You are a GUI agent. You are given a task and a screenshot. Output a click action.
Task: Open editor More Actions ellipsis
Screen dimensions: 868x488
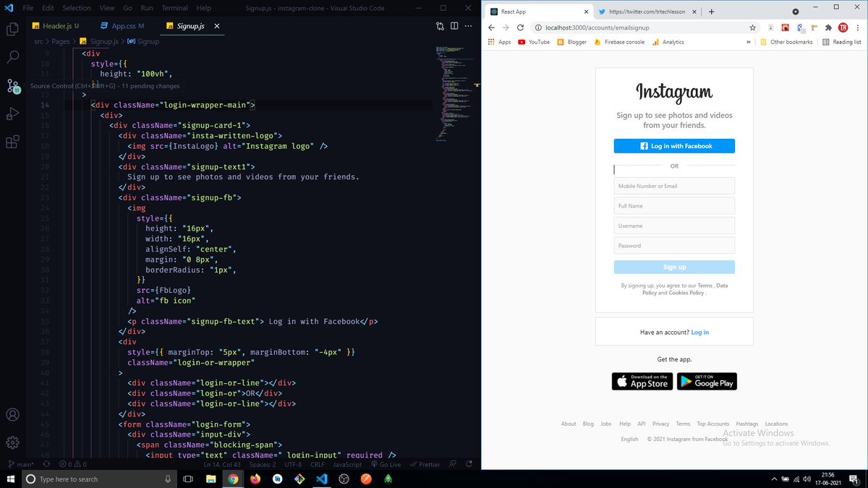[469, 26]
